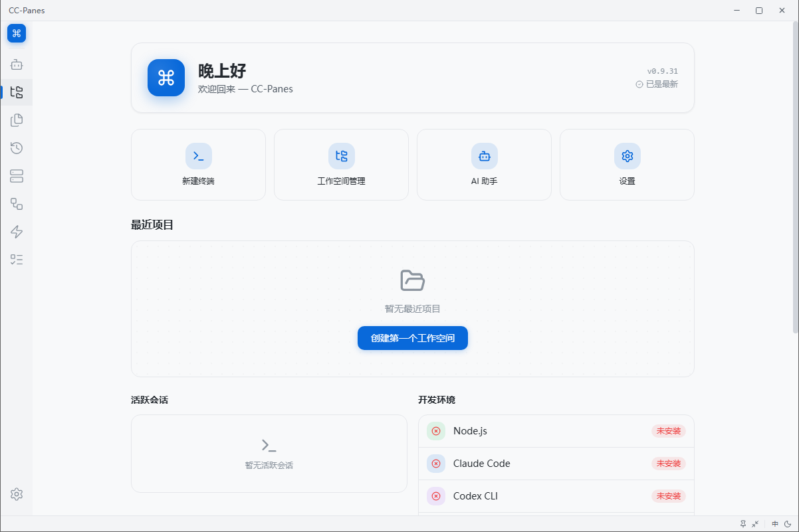799x532 pixels.
Task: Click the lightning quick-actions sidebar icon
Action: click(x=17, y=232)
